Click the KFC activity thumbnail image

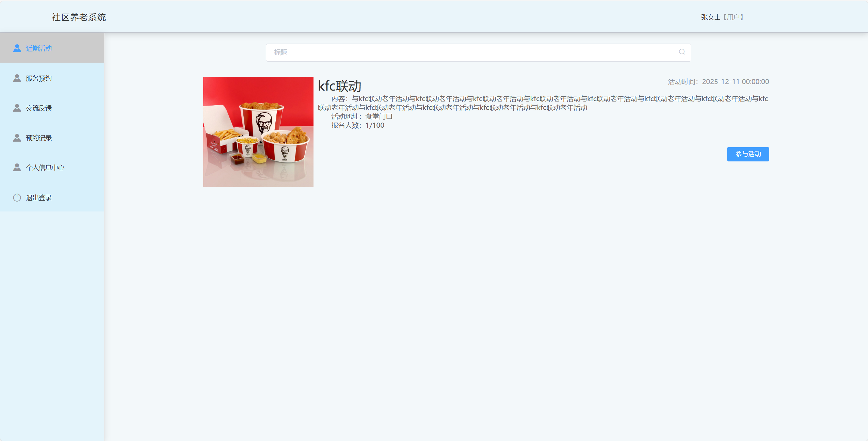pyautogui.click(x=258, y=132)
